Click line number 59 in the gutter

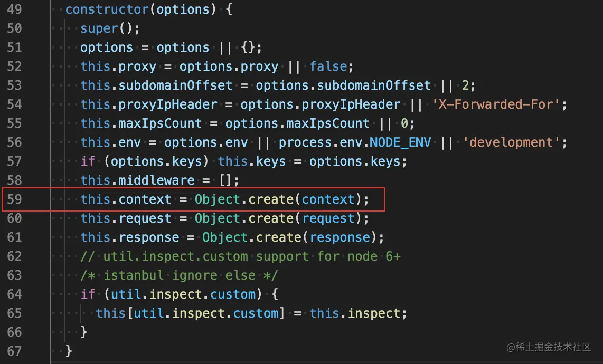(15, 199)
